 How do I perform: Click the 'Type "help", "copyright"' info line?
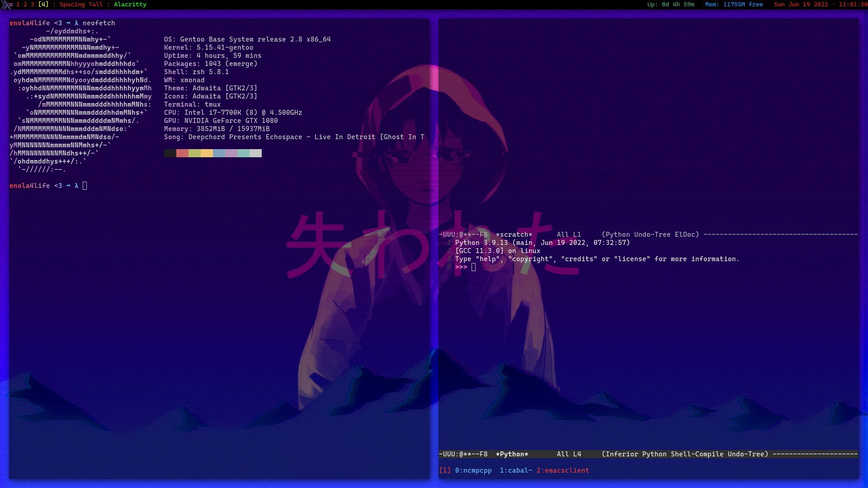597,259
